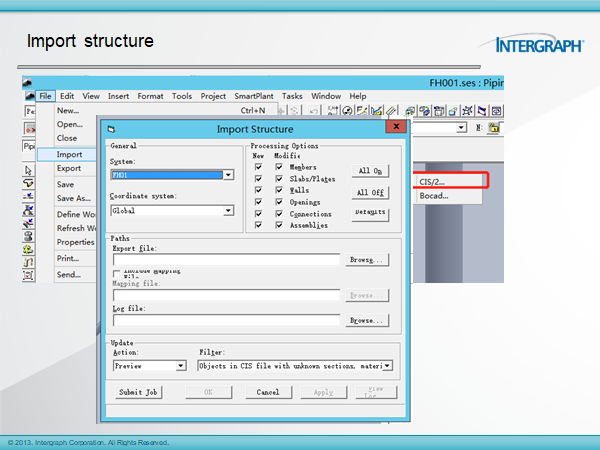Open the System dropdown showing FH01
The width and height of the screenshot is (600, 450).
(228, 175)
